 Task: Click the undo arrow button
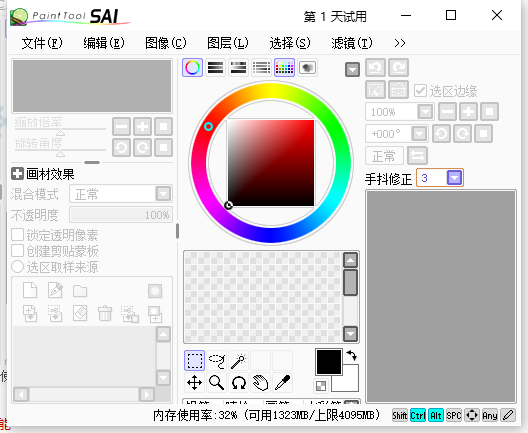tap(375, 68)
